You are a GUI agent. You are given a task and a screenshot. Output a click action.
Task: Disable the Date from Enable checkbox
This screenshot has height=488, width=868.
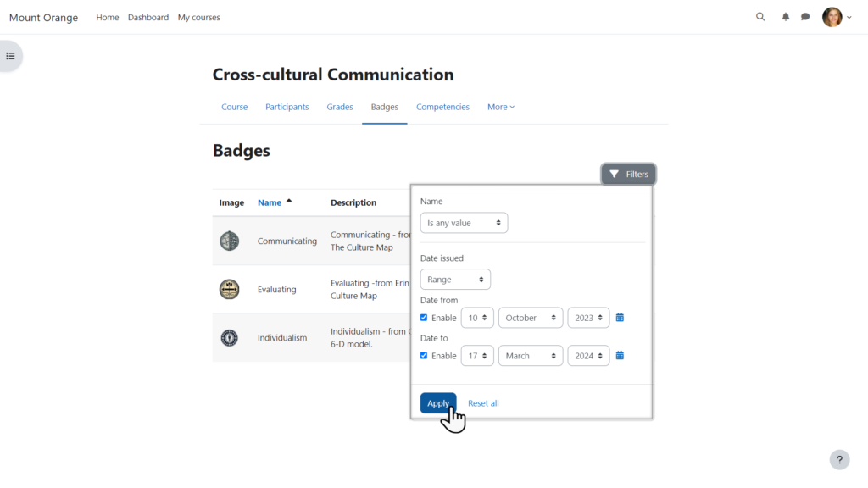click(x=424, y=318)
